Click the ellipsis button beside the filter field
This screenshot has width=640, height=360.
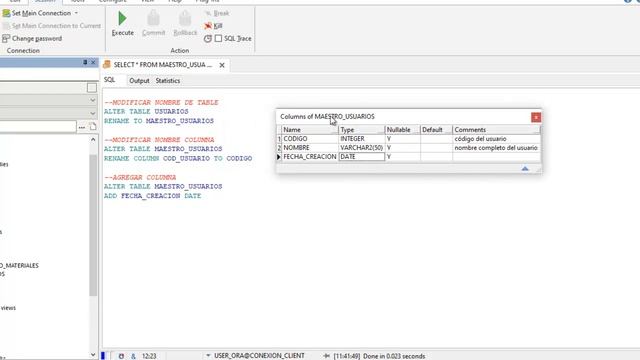pos(82,127)
